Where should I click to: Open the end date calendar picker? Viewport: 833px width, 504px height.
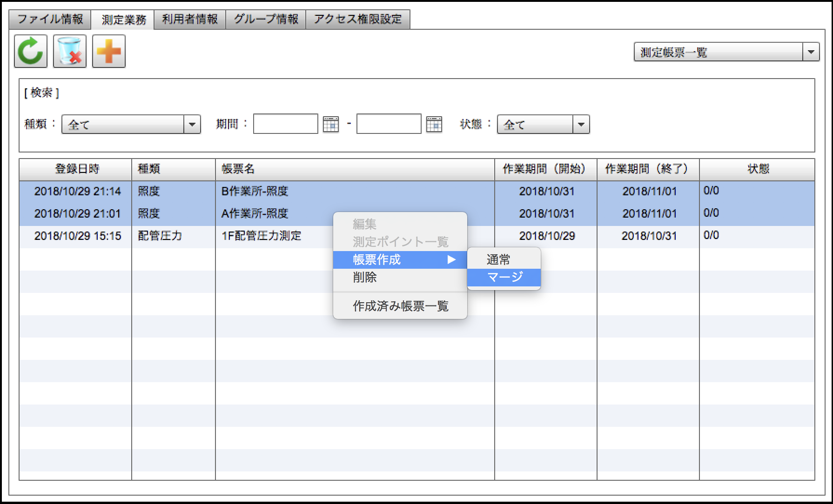coord(434,125)
